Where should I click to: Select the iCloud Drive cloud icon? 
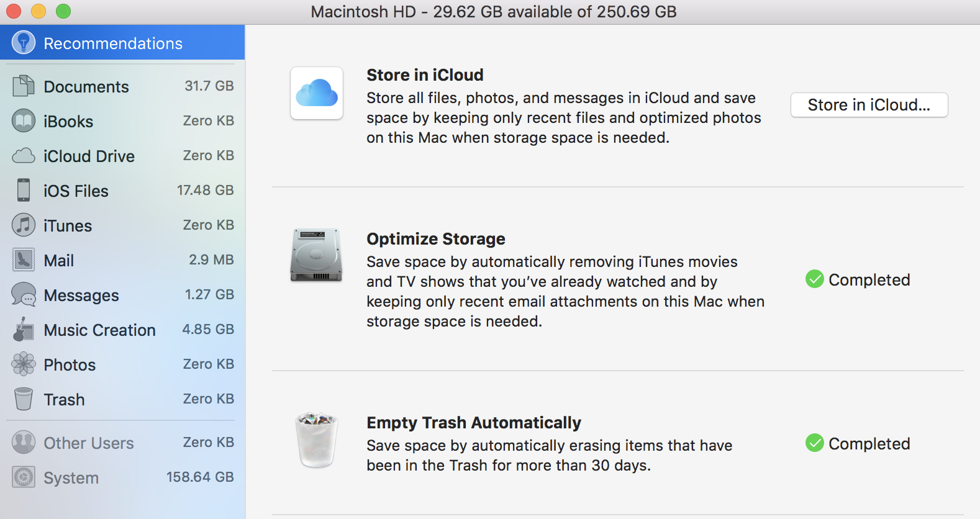coord(24,155)
